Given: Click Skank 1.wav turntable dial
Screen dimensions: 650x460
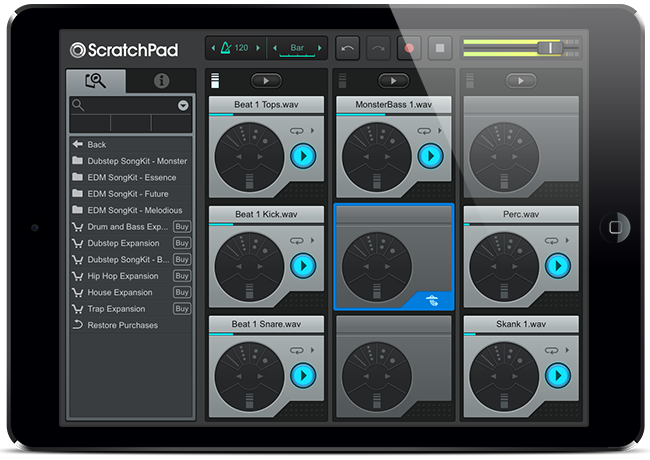Looking at the screenshot, I should click(504, 376).
